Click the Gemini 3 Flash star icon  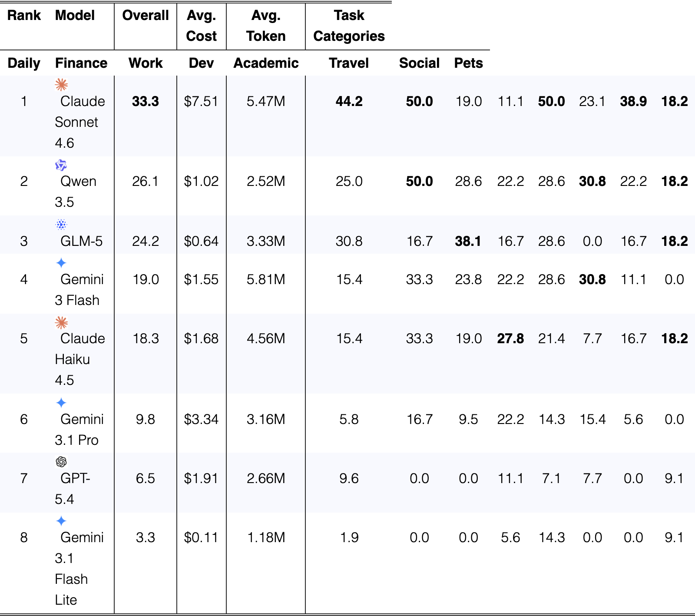[61, 263]
